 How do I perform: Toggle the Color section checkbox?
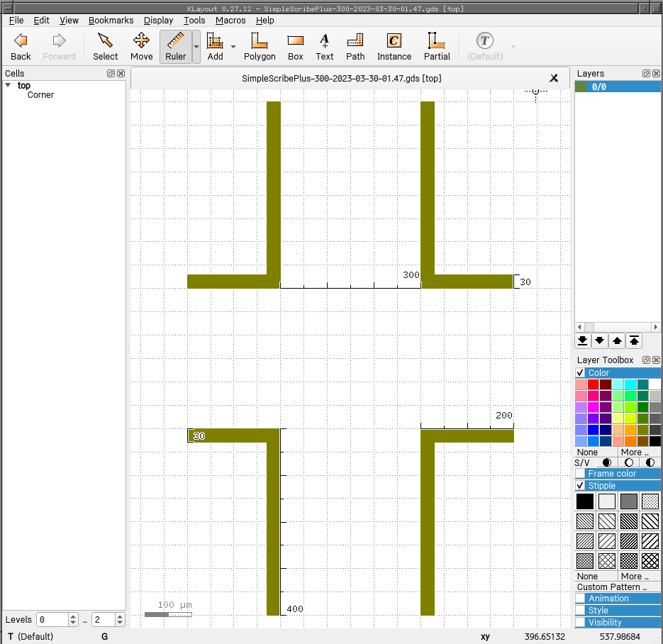pyautogui.click(x=580, y=373)
